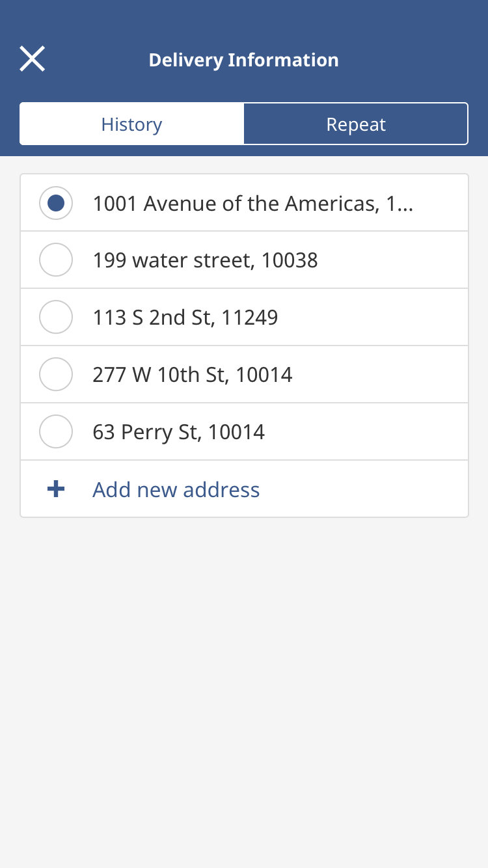The image size is (488, 868).
Task: Click the Delivery Information header title
Action: (243, 60)
